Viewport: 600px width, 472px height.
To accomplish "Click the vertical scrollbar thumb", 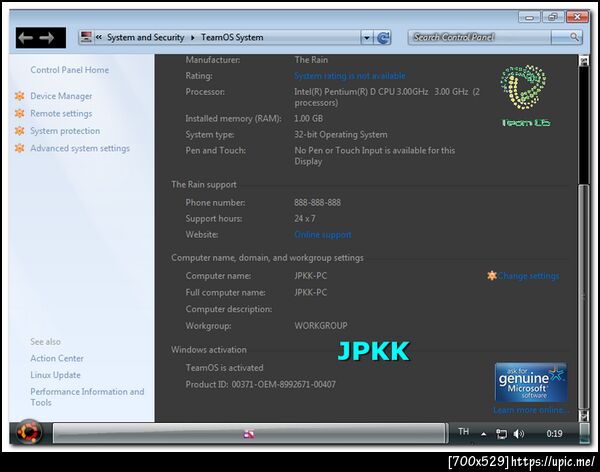I will coord(584,297).
